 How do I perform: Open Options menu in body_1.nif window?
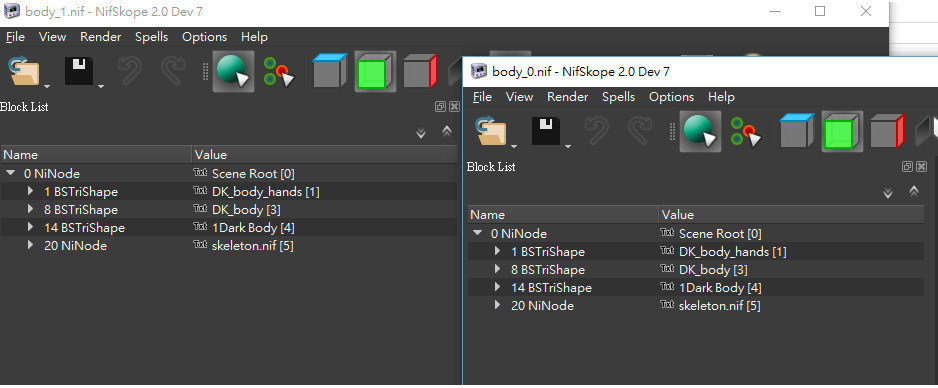click(205, 36)
